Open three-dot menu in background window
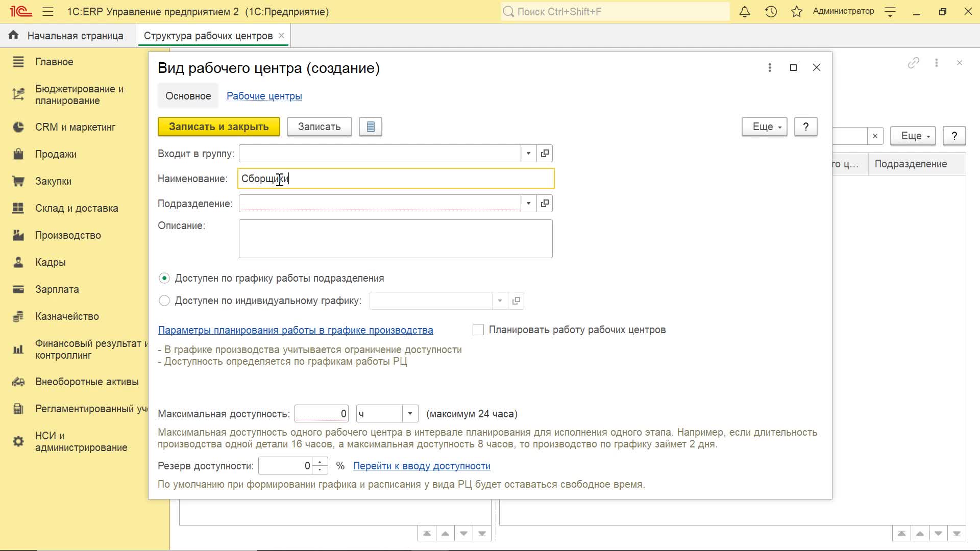 coord(937,63)
